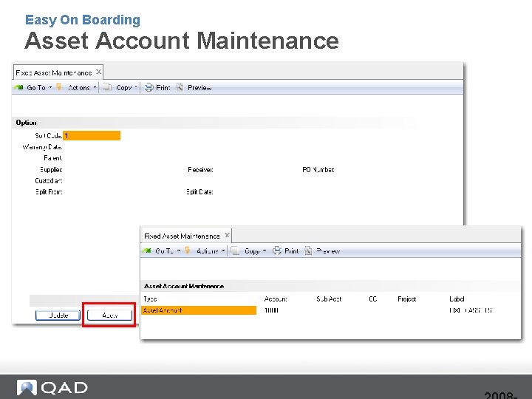Click the Update button

[x=58, y=316]
